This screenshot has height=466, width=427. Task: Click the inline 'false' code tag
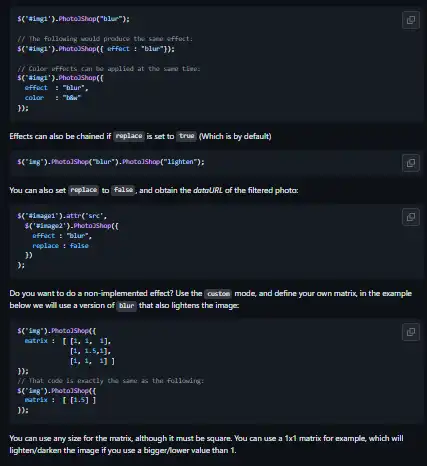123,190
